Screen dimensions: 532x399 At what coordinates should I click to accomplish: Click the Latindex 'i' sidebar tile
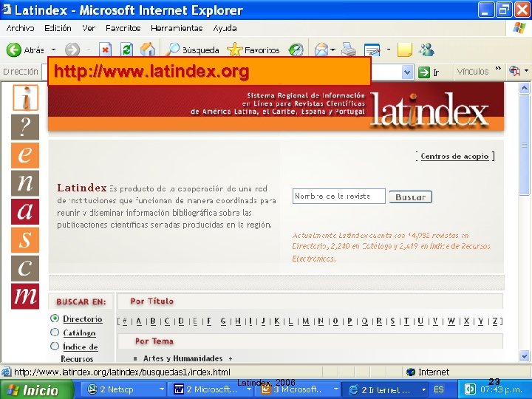[x=25, y=98]
